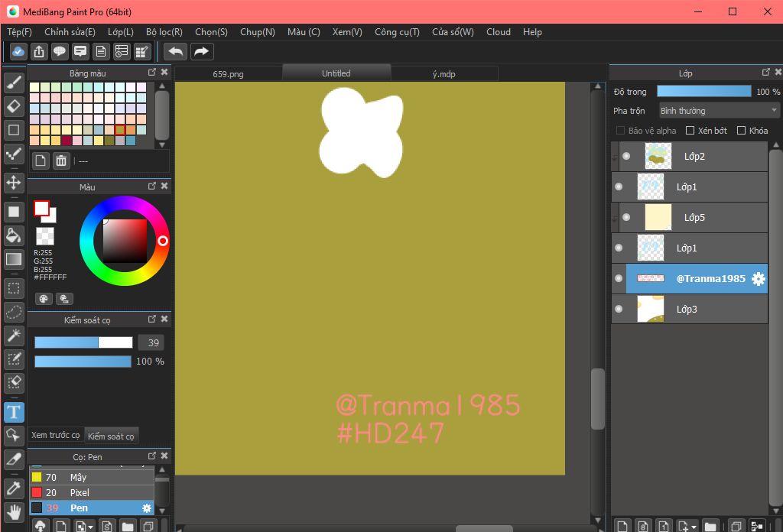Click the brush size value field 39
Screen dimensions: 783x532
(x=151, y=343)
